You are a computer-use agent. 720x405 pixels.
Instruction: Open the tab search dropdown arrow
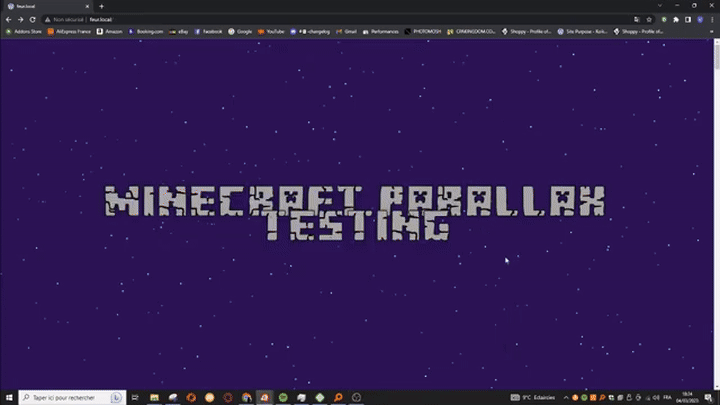[x=659, y=6]
